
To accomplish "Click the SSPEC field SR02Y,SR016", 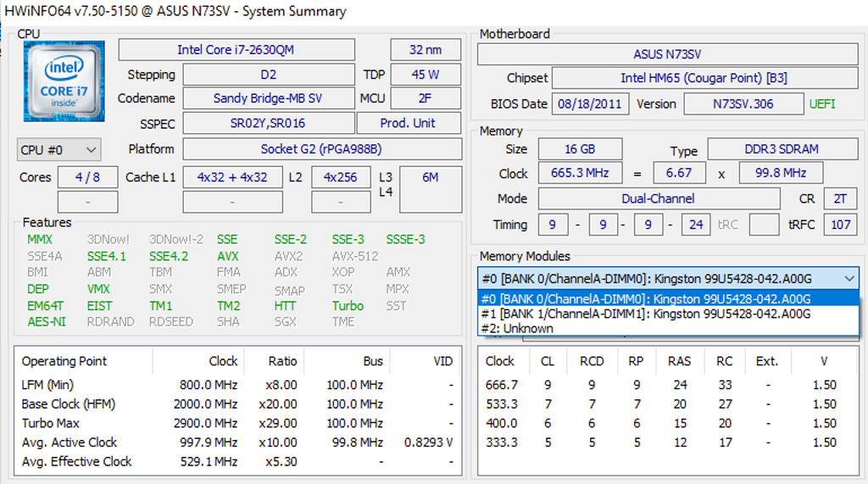I will click(269, 123).
